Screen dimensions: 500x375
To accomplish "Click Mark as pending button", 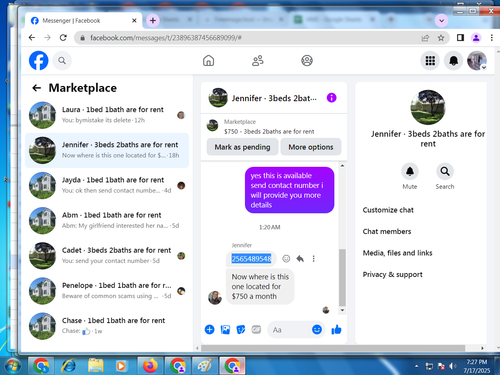I will (242, 147).
